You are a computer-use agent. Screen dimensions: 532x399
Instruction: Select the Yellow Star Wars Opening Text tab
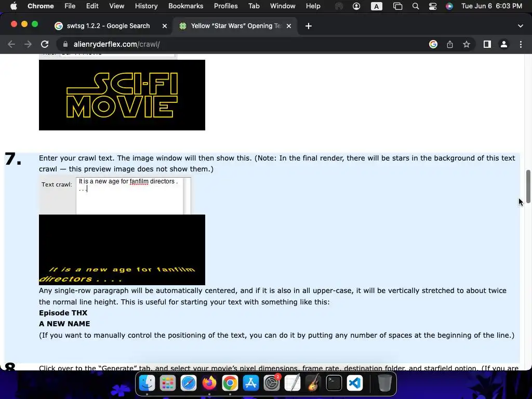[236, 26]
